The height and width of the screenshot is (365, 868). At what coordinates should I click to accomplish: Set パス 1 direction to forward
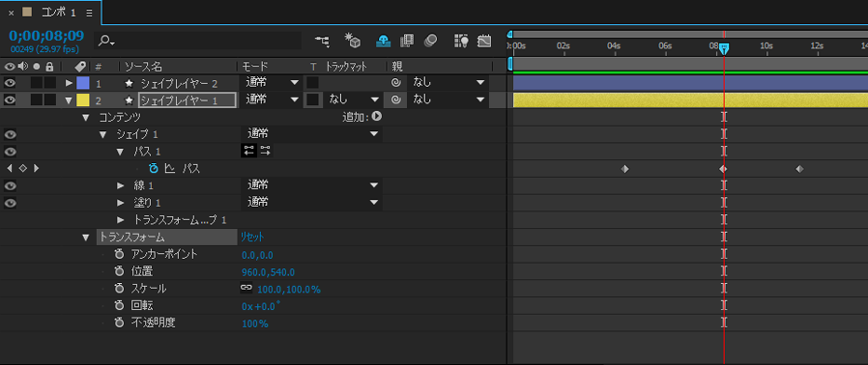pos(266,151)
